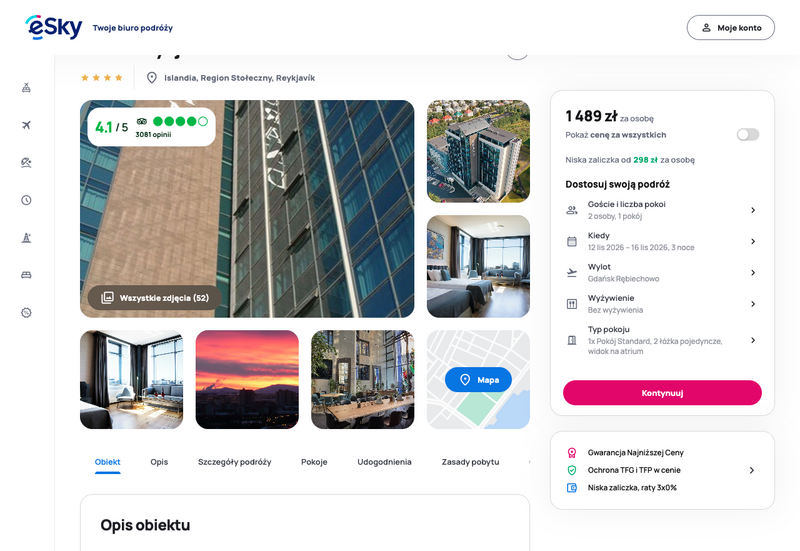
Task: Click the location pin before Islandia
Action: click(x=152, y=78)
